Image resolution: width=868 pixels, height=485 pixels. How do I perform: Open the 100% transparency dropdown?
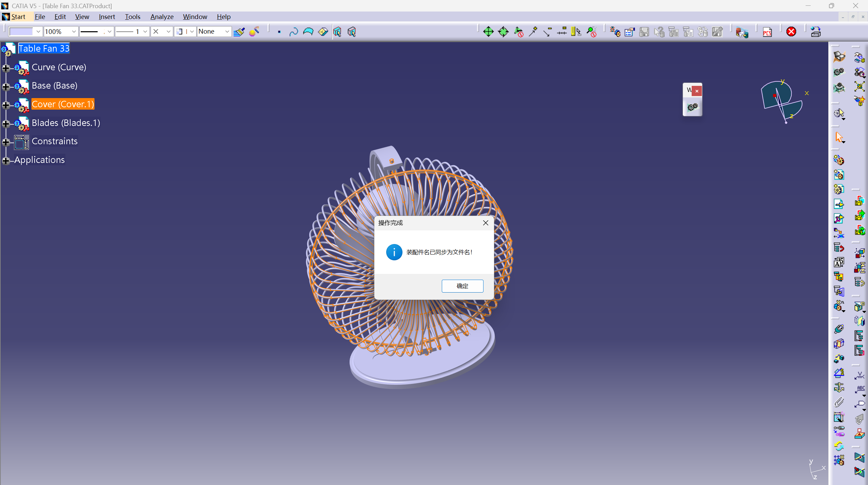74,32
